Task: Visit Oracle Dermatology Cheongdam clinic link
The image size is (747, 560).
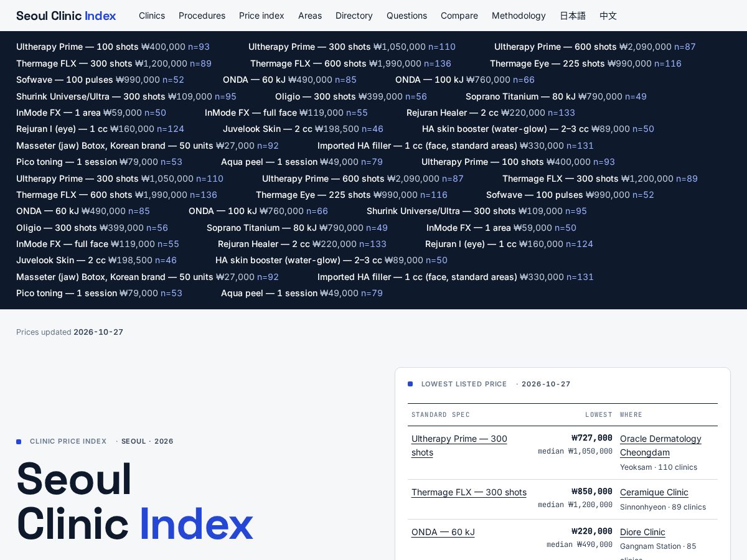Action: point(660,446)
